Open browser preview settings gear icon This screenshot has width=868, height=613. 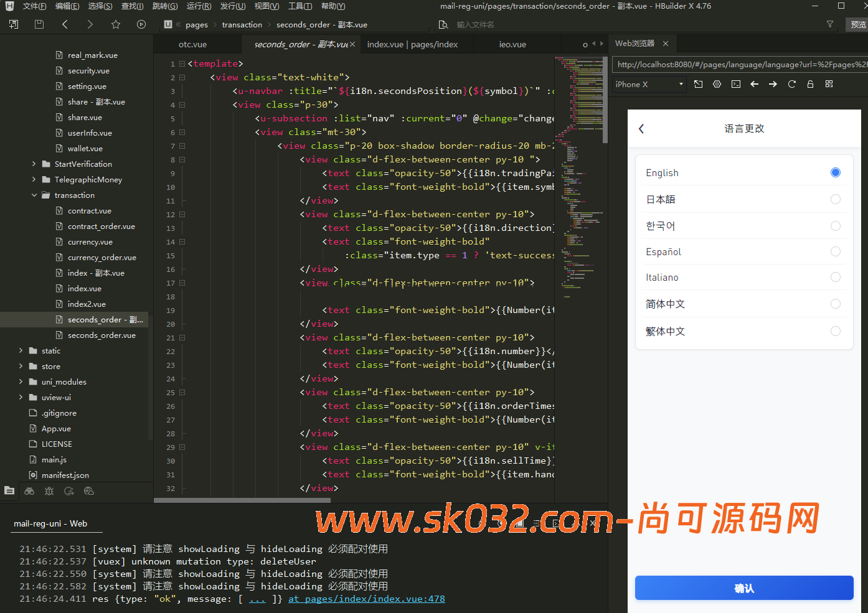pos(717,84)
